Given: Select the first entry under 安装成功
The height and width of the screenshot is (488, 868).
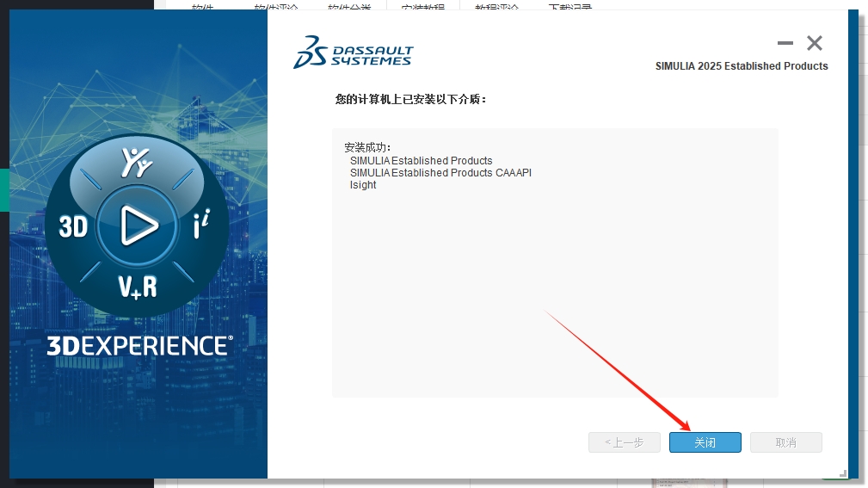Looking at the screenshot, I should [x=421, y=161].
